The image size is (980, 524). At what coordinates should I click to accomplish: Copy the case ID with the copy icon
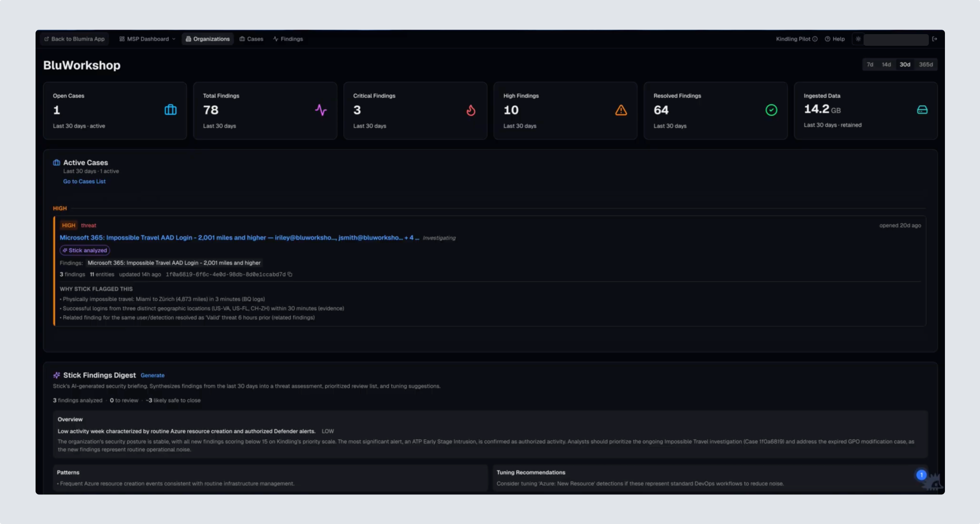click(290, 274)
